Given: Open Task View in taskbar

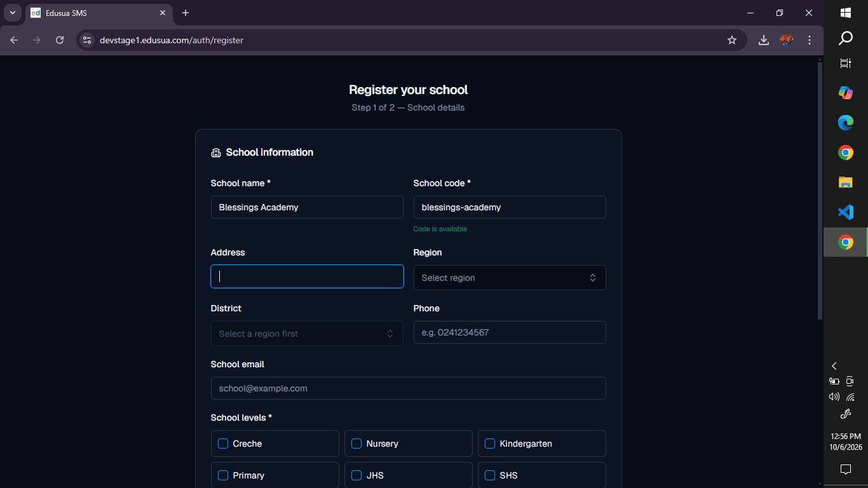Looking at the screenshot, I should pyautogui.click(x=846, y=63).
